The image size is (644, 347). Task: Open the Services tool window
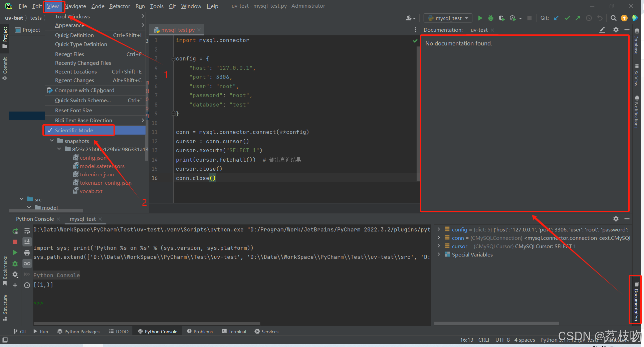[x=266, y=331]
